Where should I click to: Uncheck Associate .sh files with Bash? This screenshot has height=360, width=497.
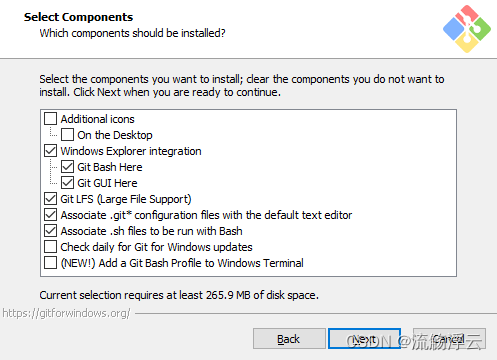pyautogui.click(x=50, y=231)
